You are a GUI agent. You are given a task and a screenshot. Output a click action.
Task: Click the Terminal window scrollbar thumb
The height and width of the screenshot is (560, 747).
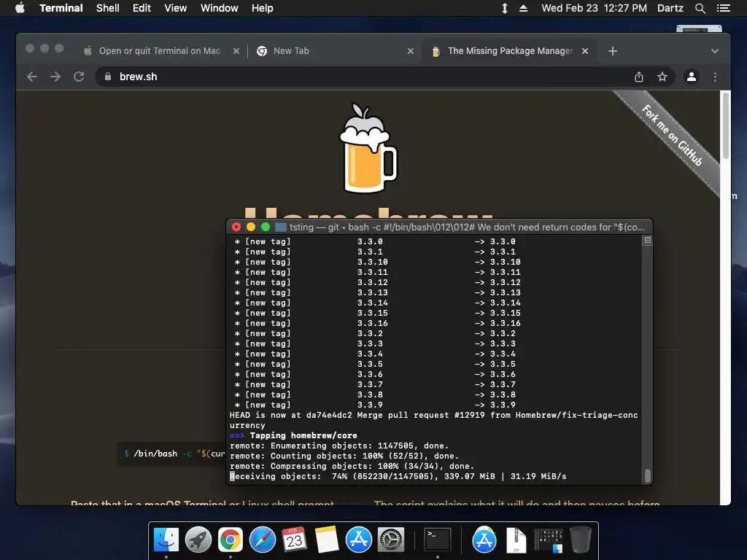click(x=648, y=475)
